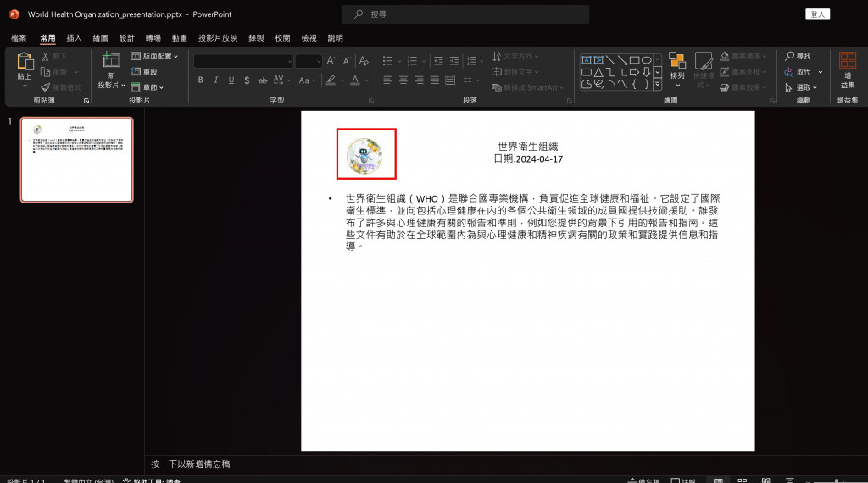
Task: Switch to the Slide Show (投影片放映) tab
Action: click(218, 37)
